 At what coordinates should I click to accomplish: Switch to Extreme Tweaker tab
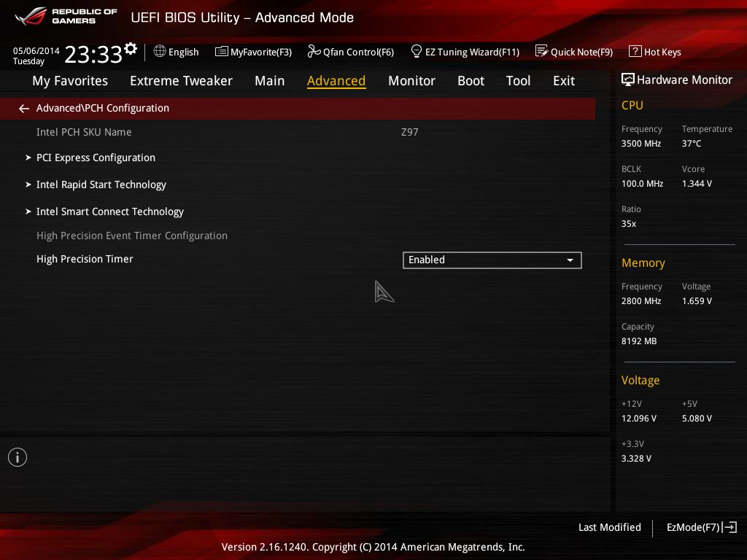181,81
